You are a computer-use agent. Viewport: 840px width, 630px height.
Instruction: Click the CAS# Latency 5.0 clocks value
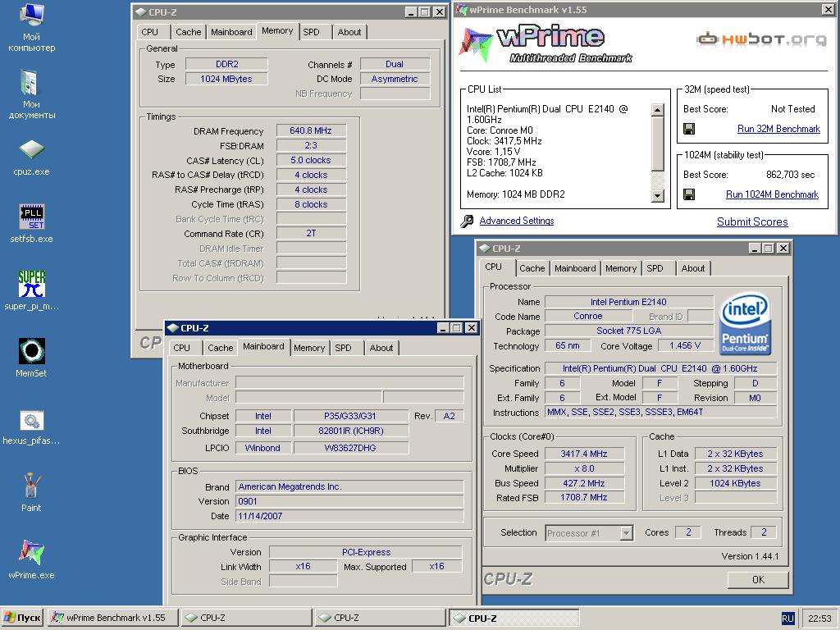pyautogui.click(x=311, y=160)
